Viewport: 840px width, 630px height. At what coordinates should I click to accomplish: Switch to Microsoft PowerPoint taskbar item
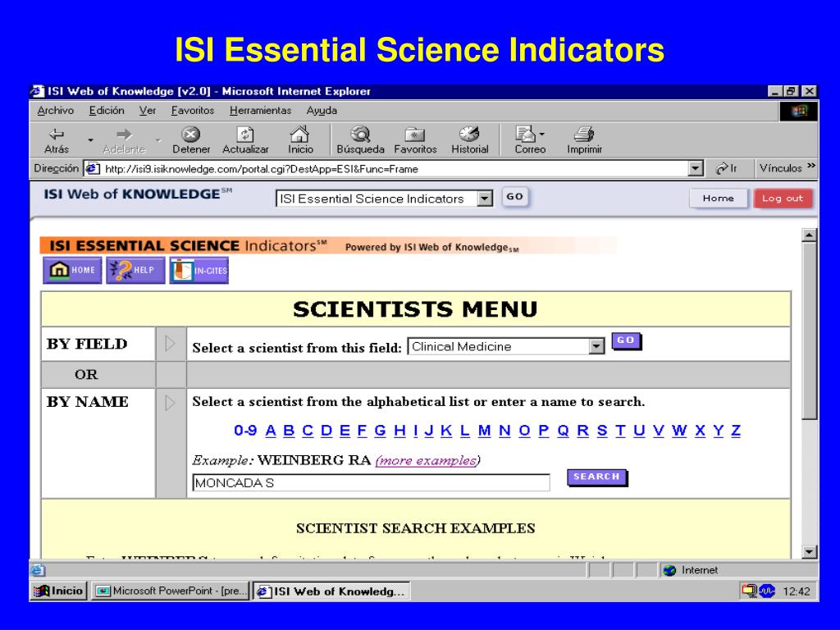171,591
